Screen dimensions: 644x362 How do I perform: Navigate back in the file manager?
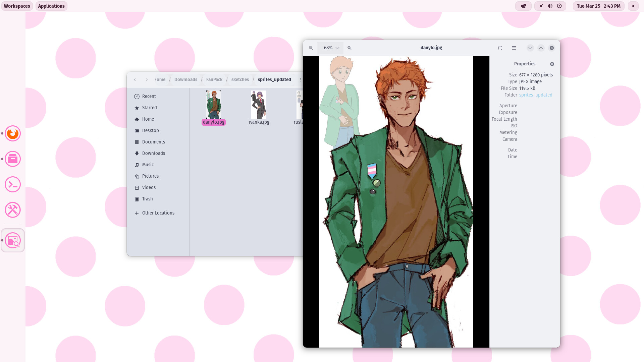(135, 79)
